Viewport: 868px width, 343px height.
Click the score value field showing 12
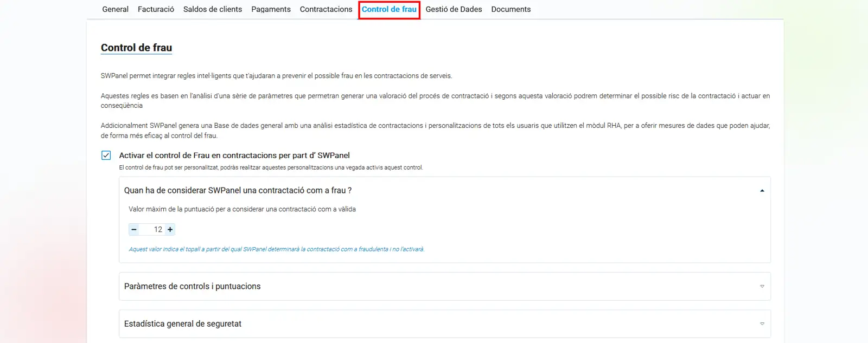coord(152,230)
